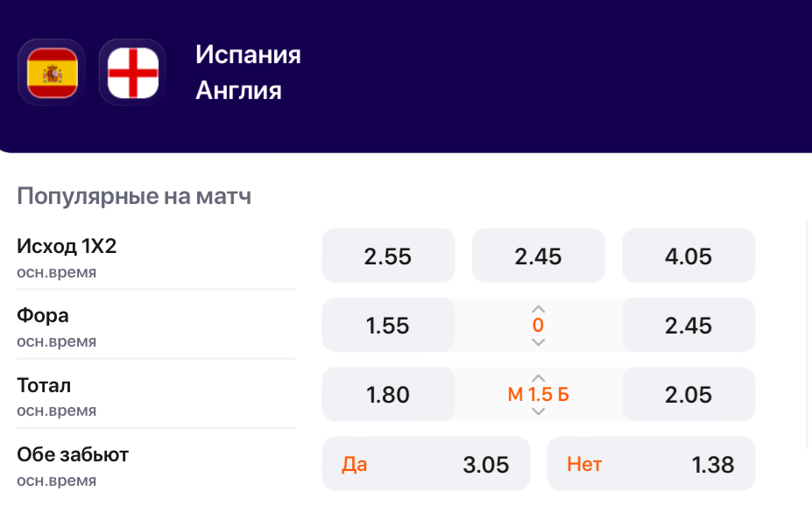Viewport: 812px width, 506px height.
Task: Select 'Да' both teams score 3.05
Action: click(426, 464)
